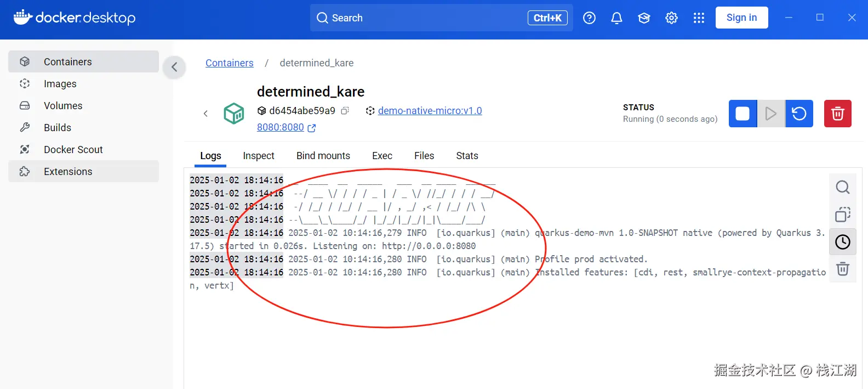Switch to the Exec tab

click(x=382, y=156)
